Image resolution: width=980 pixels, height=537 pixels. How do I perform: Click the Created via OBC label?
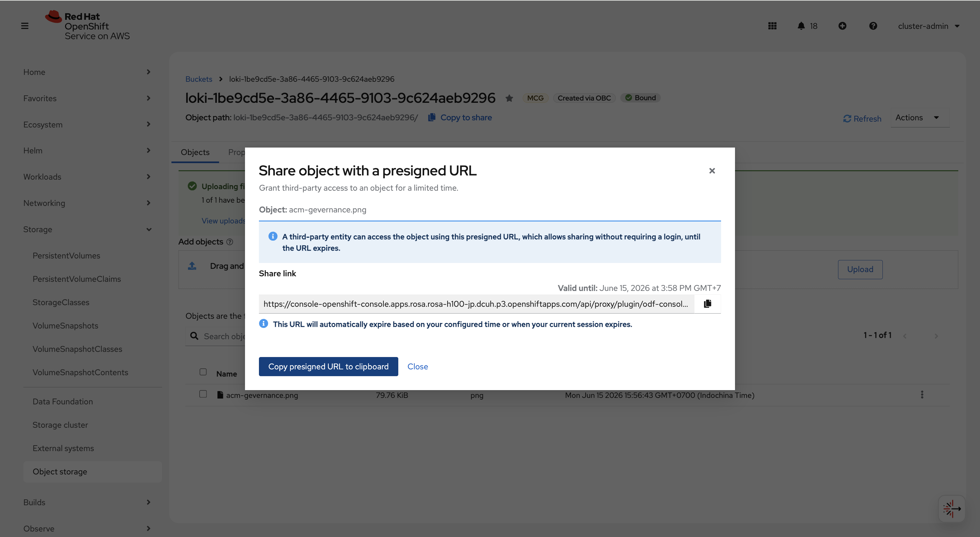tap(584, 98)
